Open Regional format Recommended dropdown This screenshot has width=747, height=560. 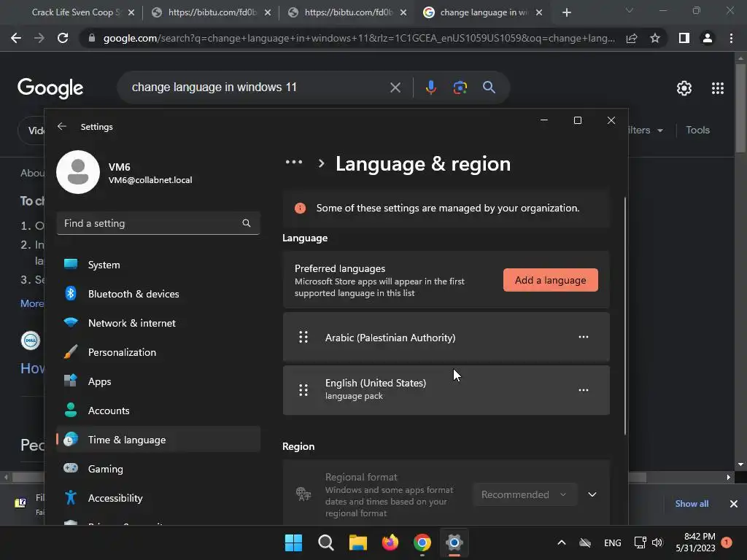coord(525,495)
